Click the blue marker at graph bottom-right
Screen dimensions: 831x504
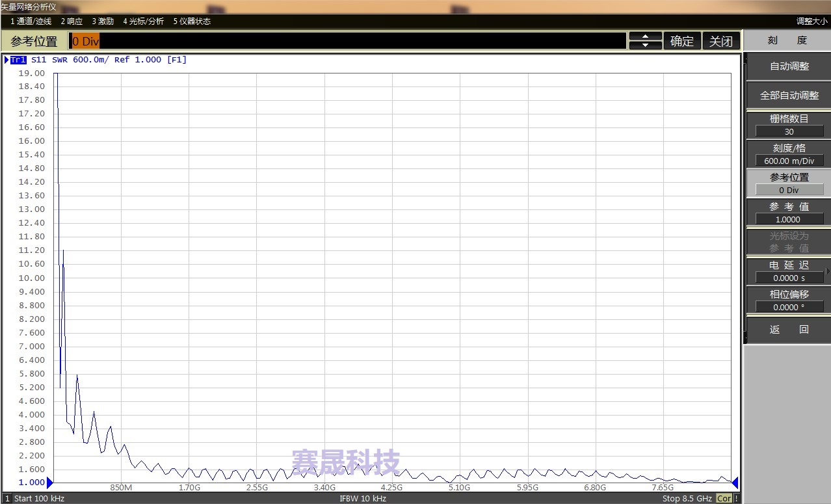[735, 483]
